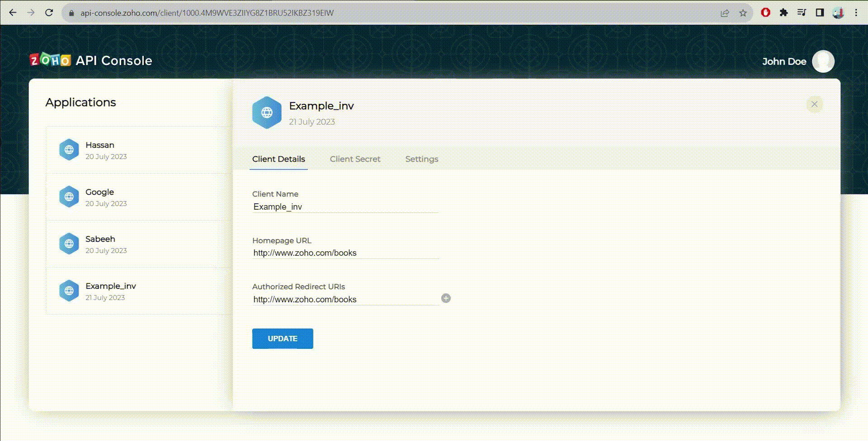Add another authorized redirect URI
This screenshot has width=868, height=441.
point(446,298)
